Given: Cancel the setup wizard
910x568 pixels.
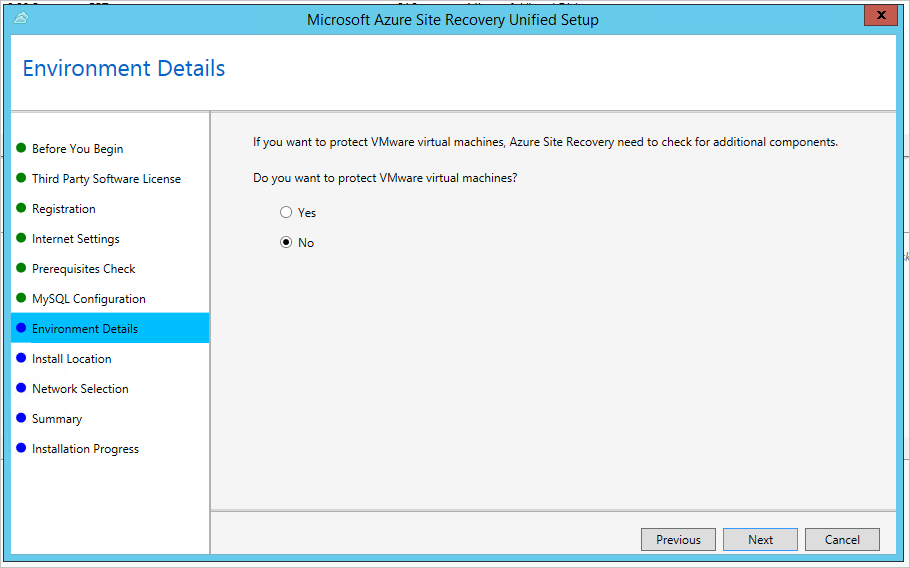Looking at the screenshot, I should click(842, 540).
